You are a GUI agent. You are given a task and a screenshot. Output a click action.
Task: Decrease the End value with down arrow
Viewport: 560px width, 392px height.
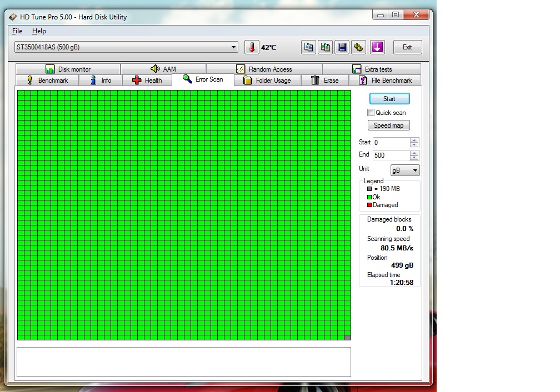coord(414,158)
